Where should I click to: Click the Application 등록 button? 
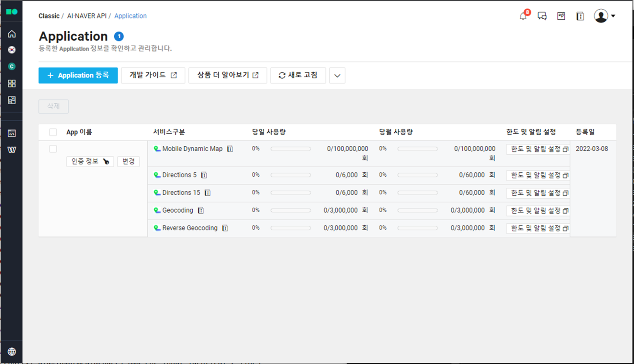click(78, 75)
